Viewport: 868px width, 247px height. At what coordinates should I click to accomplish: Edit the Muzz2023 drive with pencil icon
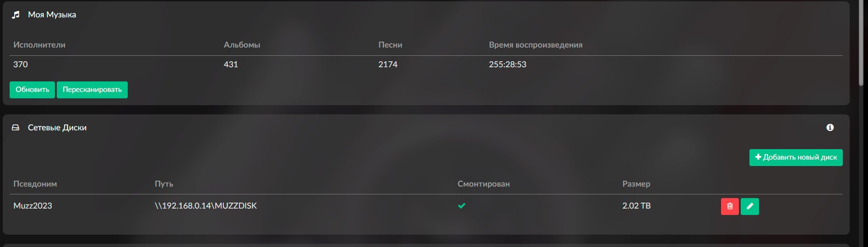(750, 206)
